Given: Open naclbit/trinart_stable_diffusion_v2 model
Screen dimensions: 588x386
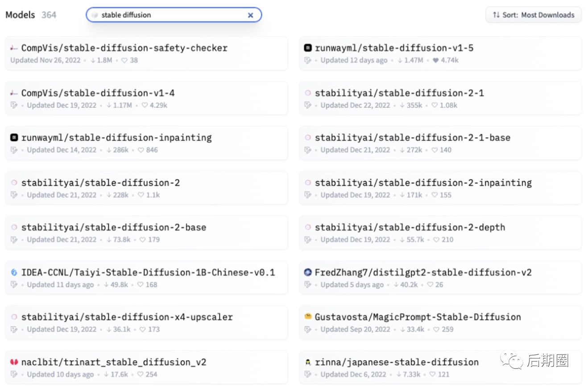Looking at the screenshot, I should pyautogui.click(x=146, y=367).
